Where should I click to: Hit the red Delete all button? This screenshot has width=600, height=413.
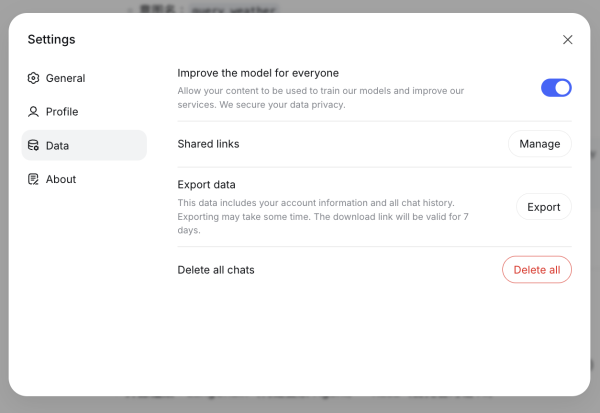pos(537,270)
